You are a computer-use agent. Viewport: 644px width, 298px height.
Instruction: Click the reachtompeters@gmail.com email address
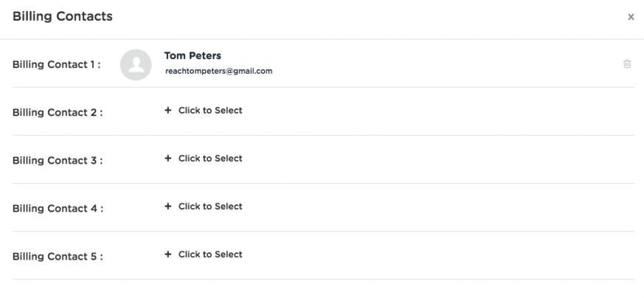(218, 71)
